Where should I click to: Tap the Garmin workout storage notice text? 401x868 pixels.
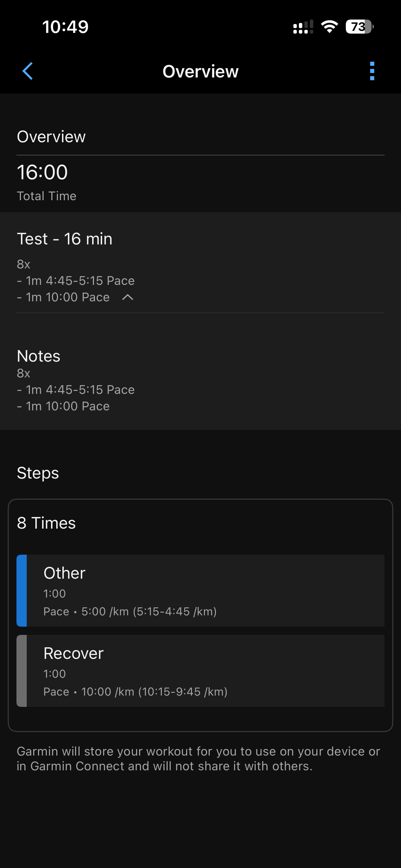[199, 759]
